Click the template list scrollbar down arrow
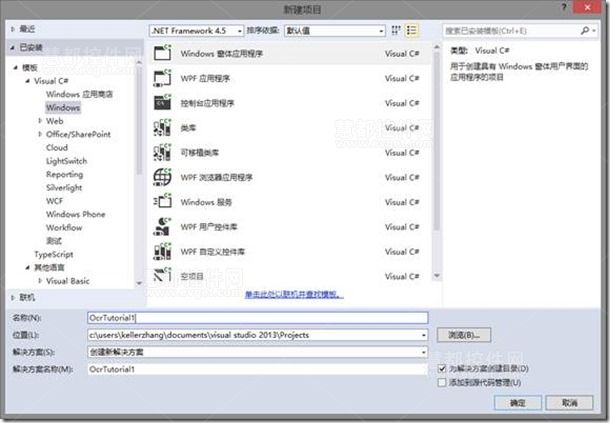Screen dimensions: 610x423 pyautogui.click(x=437, y=276)
